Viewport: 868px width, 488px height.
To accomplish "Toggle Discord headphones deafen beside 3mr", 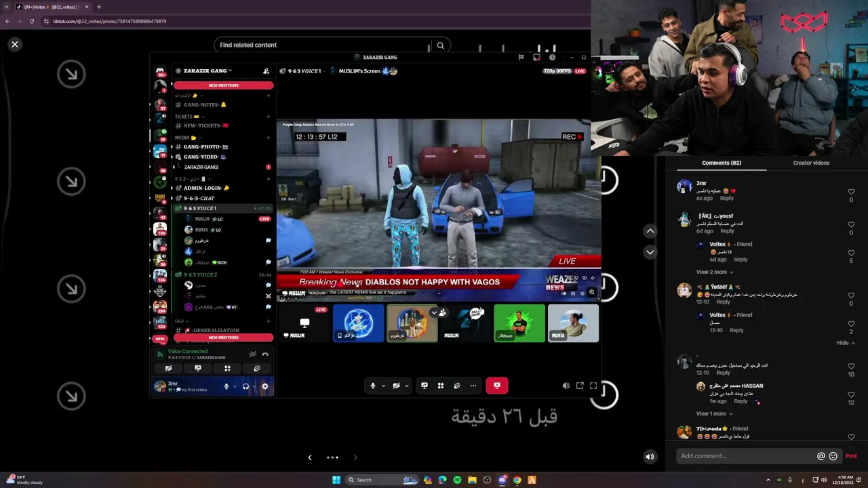I will pos(245,386).
